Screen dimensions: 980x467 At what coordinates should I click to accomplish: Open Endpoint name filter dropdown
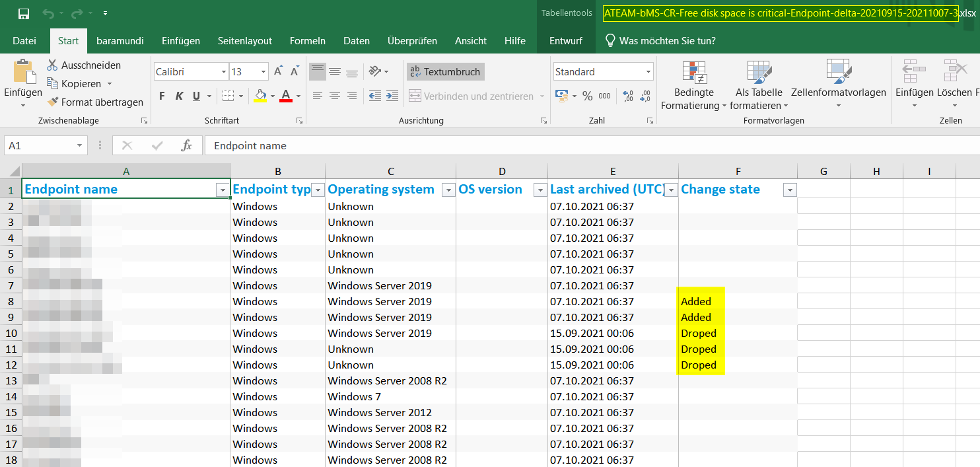point(222,190)
